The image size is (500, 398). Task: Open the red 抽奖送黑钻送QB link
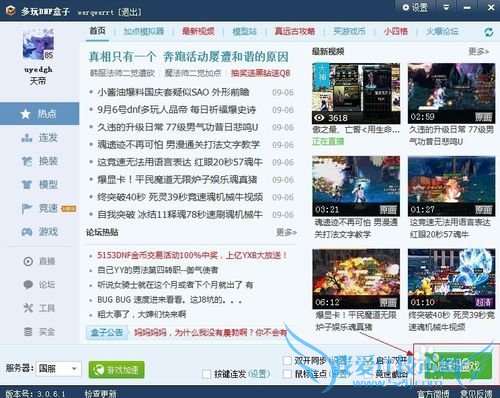(x=260, y=73)
